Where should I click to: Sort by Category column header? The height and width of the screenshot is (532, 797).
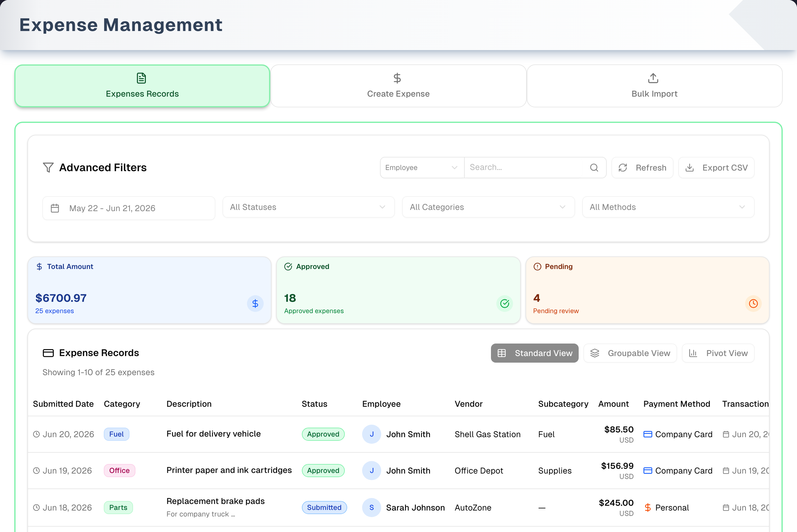(122, 404)
